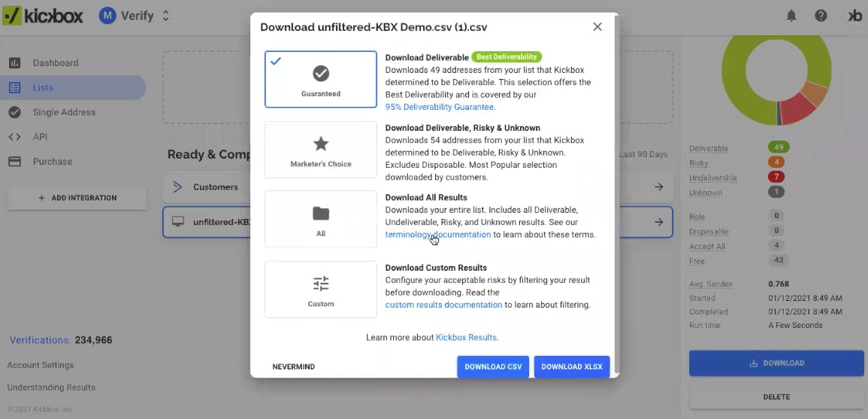The height and width of the screenshot is (419, 868).
Task: Select the Marketer's Choice option card
Action: [x=320, y=150]
